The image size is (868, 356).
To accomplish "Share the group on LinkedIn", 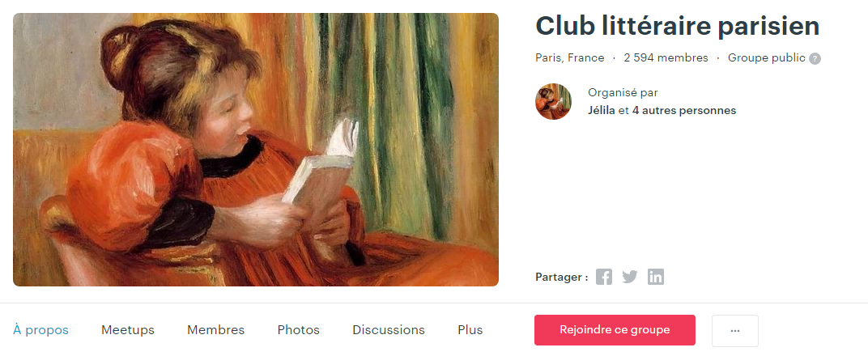I will pos(656,277).
